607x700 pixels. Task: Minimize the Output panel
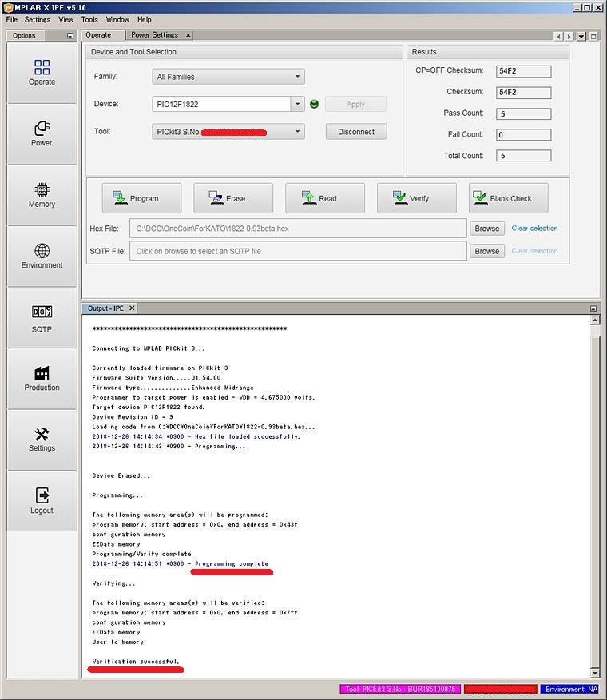[593, 308]
